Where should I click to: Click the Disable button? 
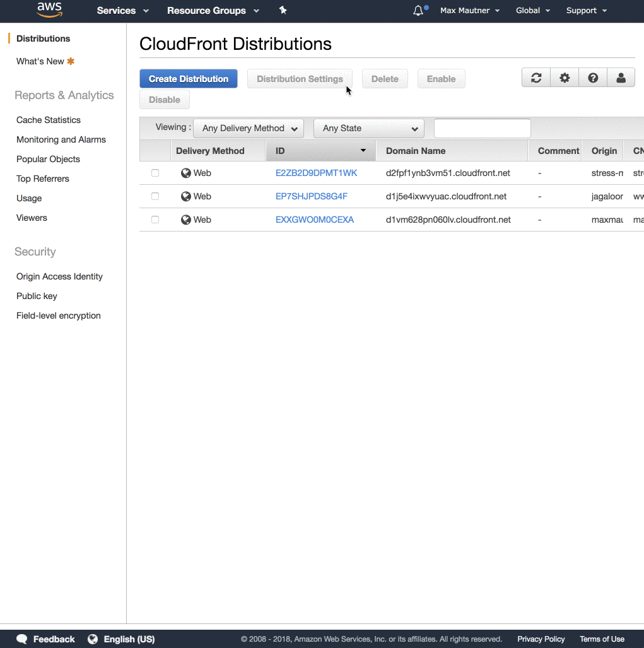(x=165, y=100)
